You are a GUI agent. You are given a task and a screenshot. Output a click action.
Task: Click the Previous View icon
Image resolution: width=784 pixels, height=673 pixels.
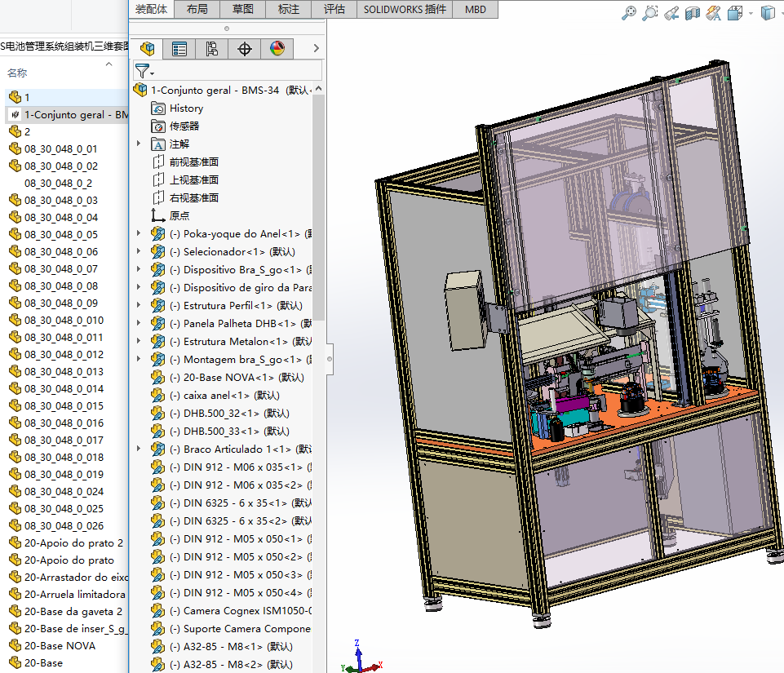coord(671,13)
